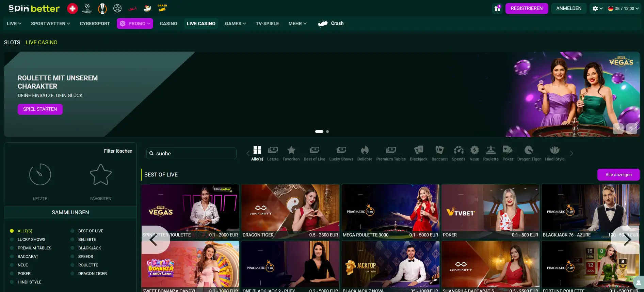
Task: Select the Baccarat category icon
Action: point(439,150)
